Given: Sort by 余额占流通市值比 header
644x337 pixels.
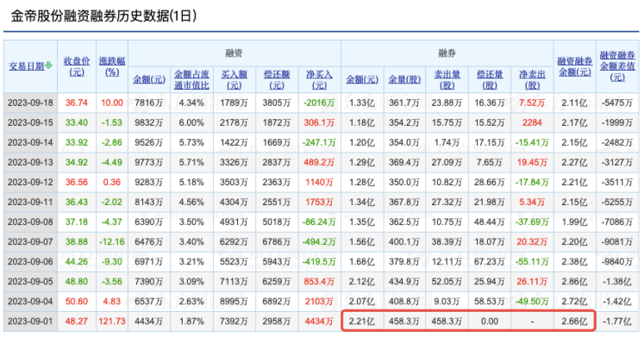Looking at the screenshot, I should coord(191,79).
